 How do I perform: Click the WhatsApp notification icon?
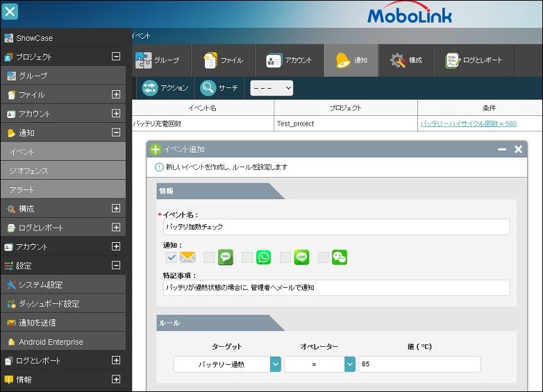click(263, 257)
